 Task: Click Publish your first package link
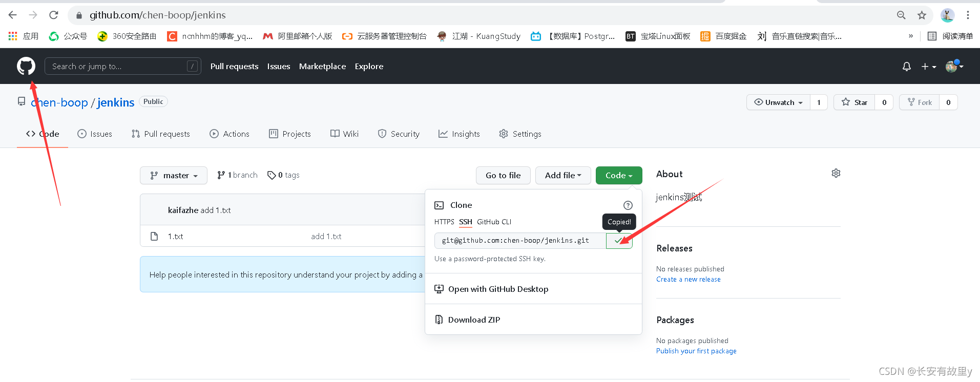tap(696, 351)
